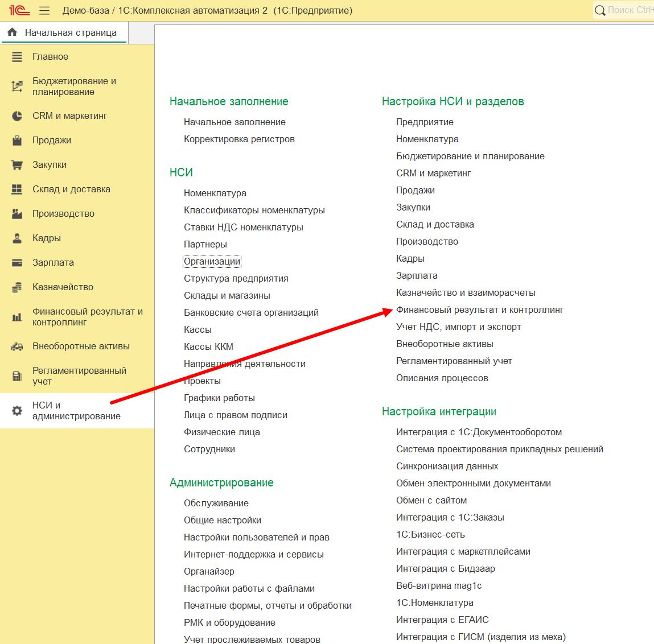The width and height of the screenshot is (654, 644).
Task: Click the gear icon for НСИ и администрирование
Action: pos(17,411)
